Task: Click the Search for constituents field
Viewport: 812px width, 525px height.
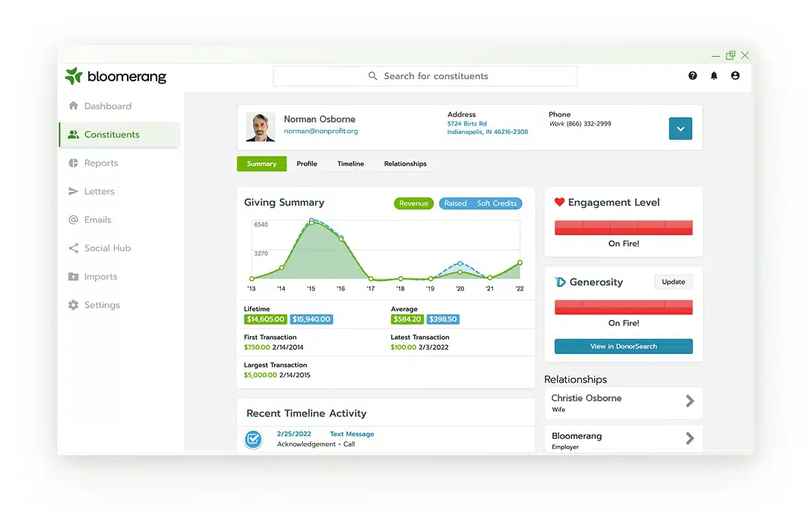Action: point(425,76)
